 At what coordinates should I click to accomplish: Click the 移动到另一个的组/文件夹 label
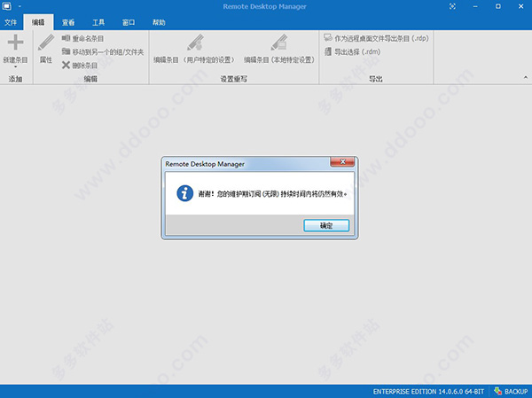tap(108, 52)
